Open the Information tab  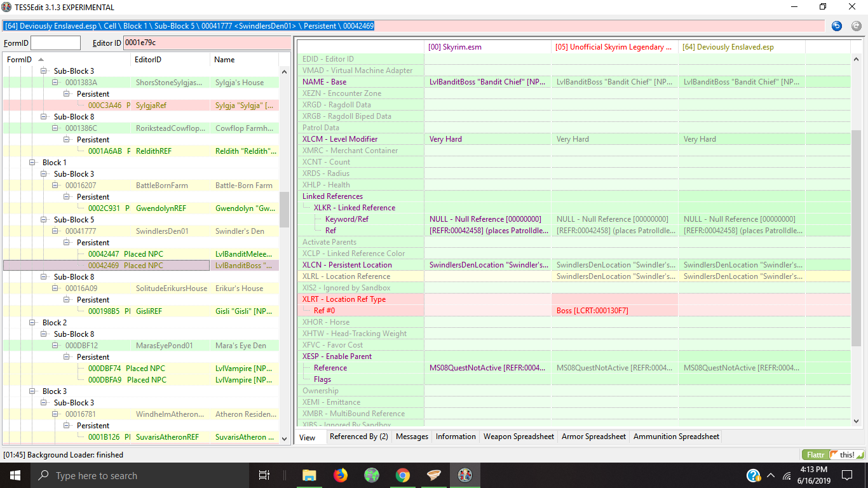pyautogui.click(x=456, y=437)
